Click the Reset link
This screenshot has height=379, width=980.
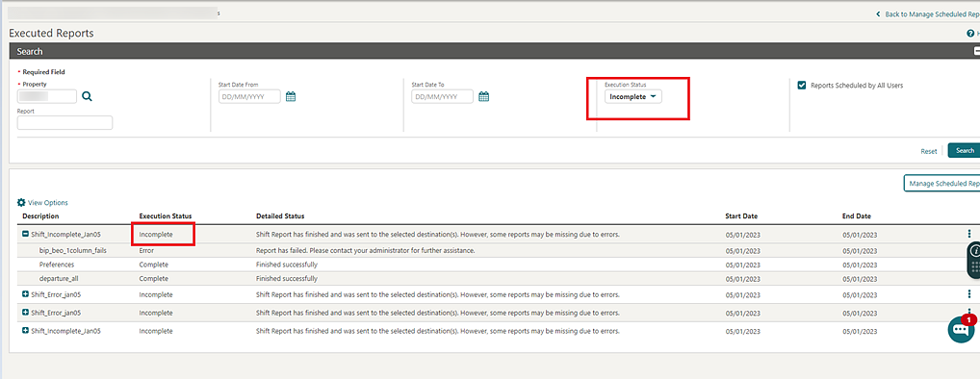point(929,151)
